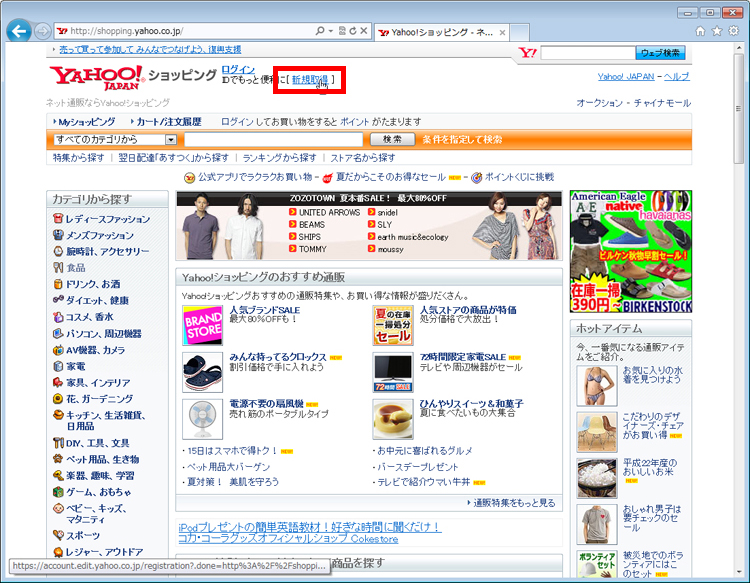This screenshot has width=750, height=583.
Task: Click the DIY、工具、文具 category icon
Action: point(58,443)
